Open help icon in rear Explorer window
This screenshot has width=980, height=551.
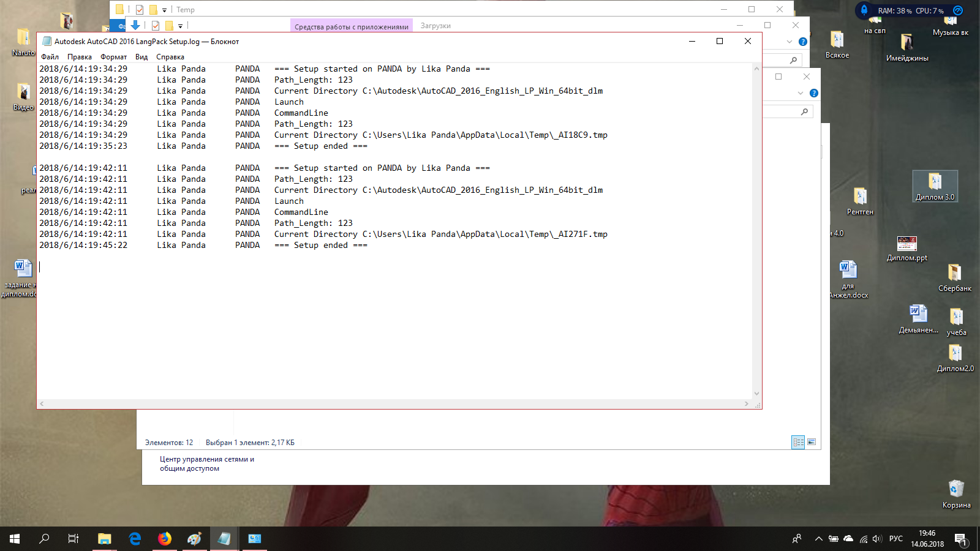click(x=814, y=93)
